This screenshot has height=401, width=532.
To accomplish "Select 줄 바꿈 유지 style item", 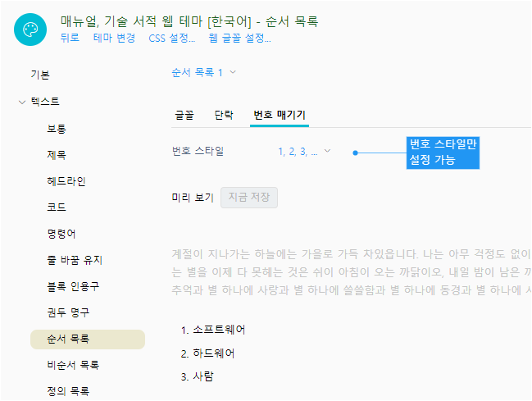I will pos(75,260).
